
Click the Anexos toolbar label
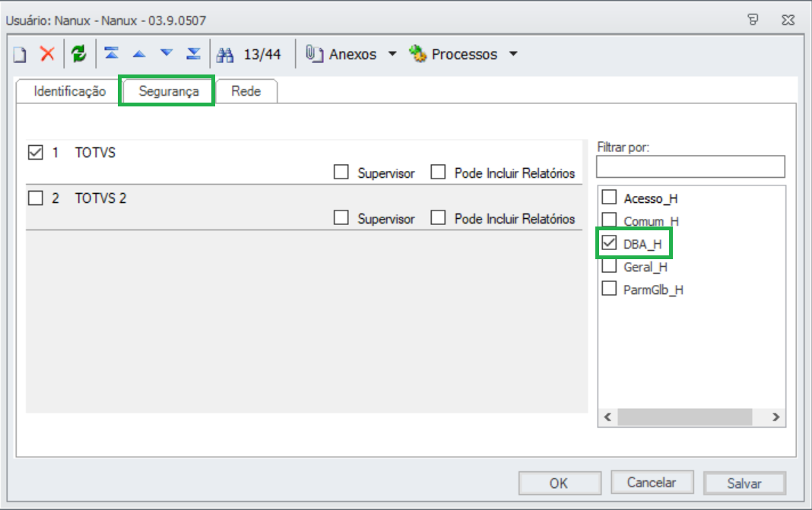click(353, 55)
